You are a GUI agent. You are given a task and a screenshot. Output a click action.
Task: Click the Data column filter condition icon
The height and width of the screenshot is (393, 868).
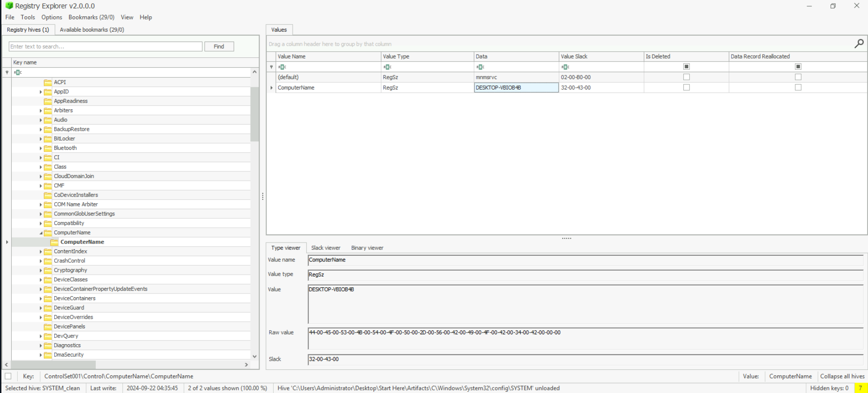coord(480,67)
